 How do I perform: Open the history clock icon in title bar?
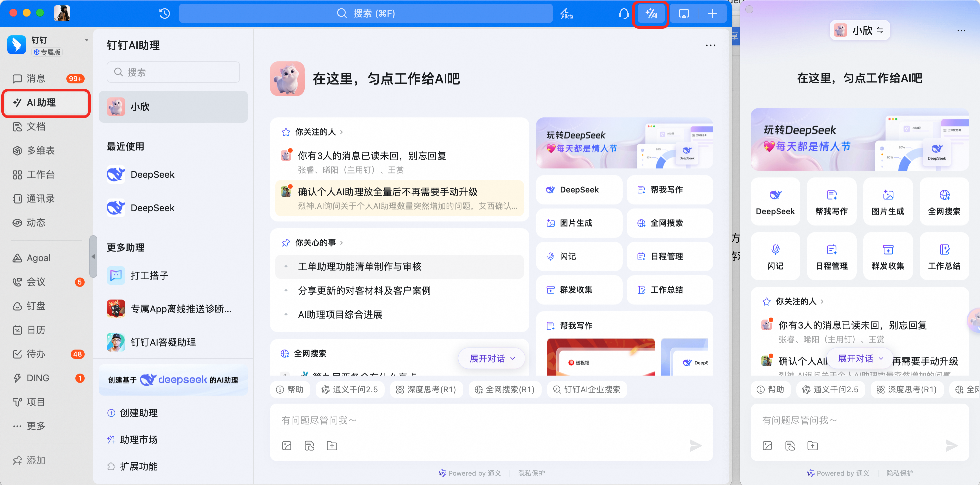tap(164, 14)
